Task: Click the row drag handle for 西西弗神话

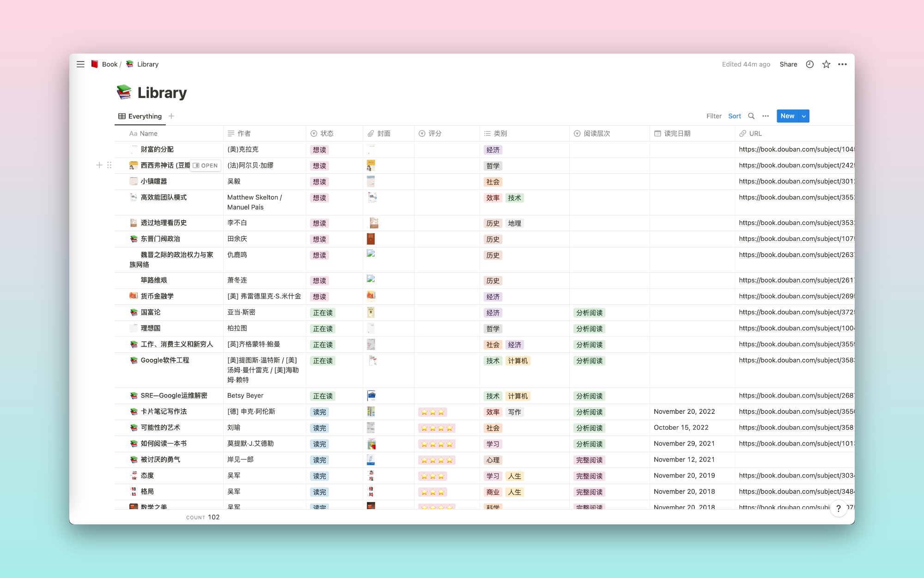Action: pyautogui.click(x=109, y=165)
